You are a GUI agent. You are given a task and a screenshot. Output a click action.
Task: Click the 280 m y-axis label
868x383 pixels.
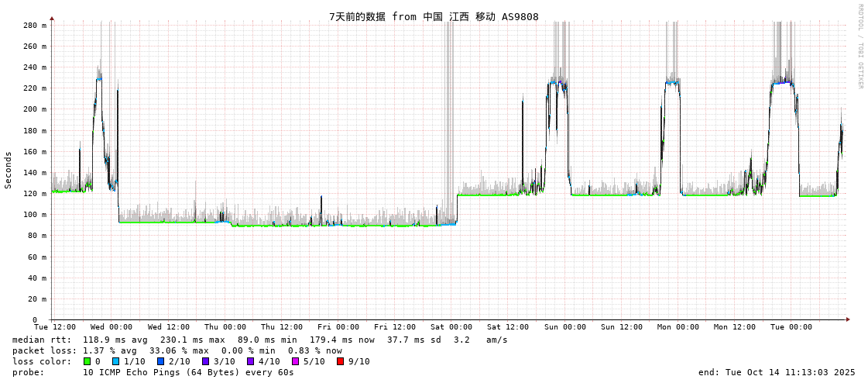pyautogui.click(x=34, y=26)
